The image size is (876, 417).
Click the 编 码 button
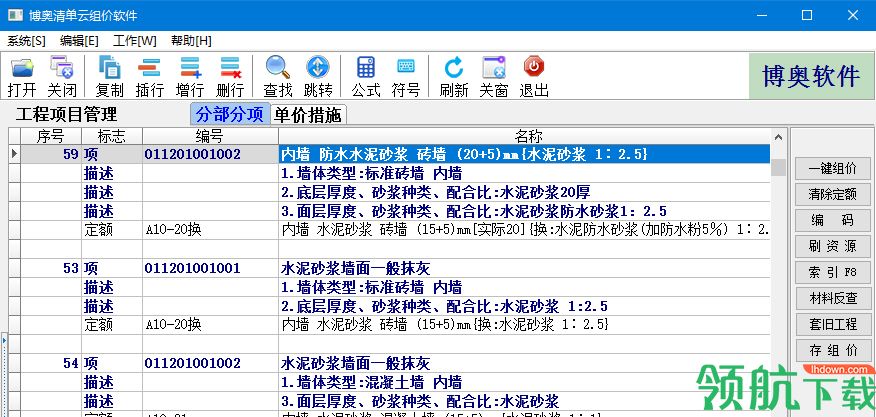click(x=832, y=220)
